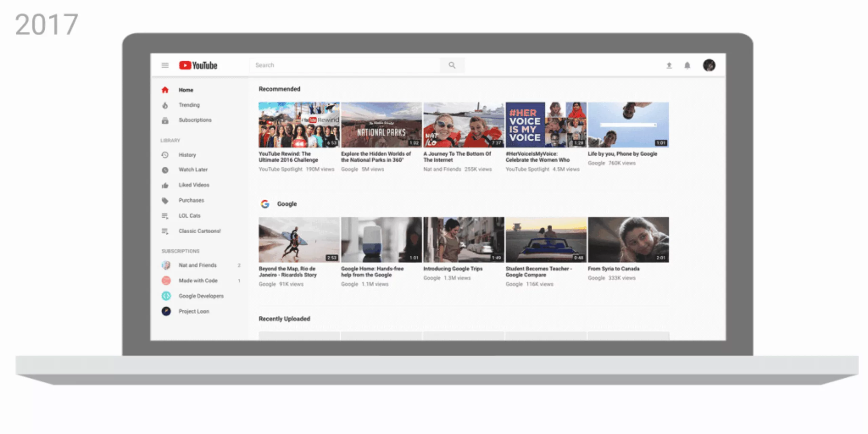Click the upload video icon
This screenshot has height=434, width=868.
click(x=669, y=65)
